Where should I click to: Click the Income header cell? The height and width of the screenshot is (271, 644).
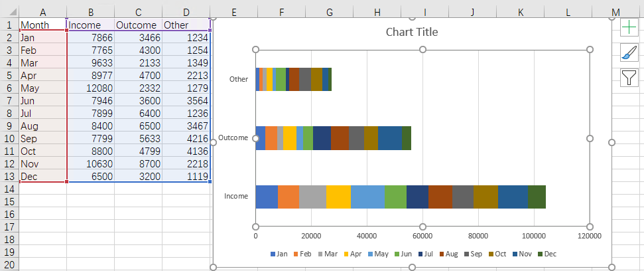pos(90,25)
